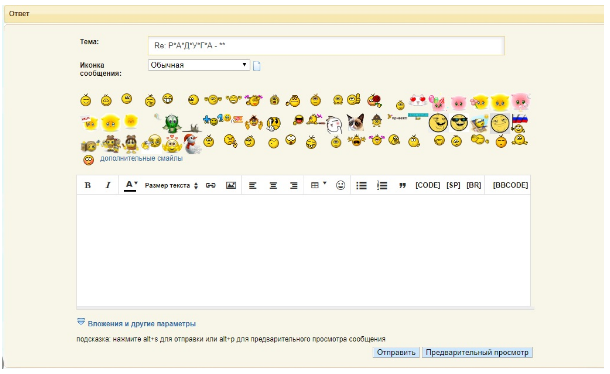610x374 pixels.
Task: Insert the big toothy grin smiley
Action: [168, 98]
